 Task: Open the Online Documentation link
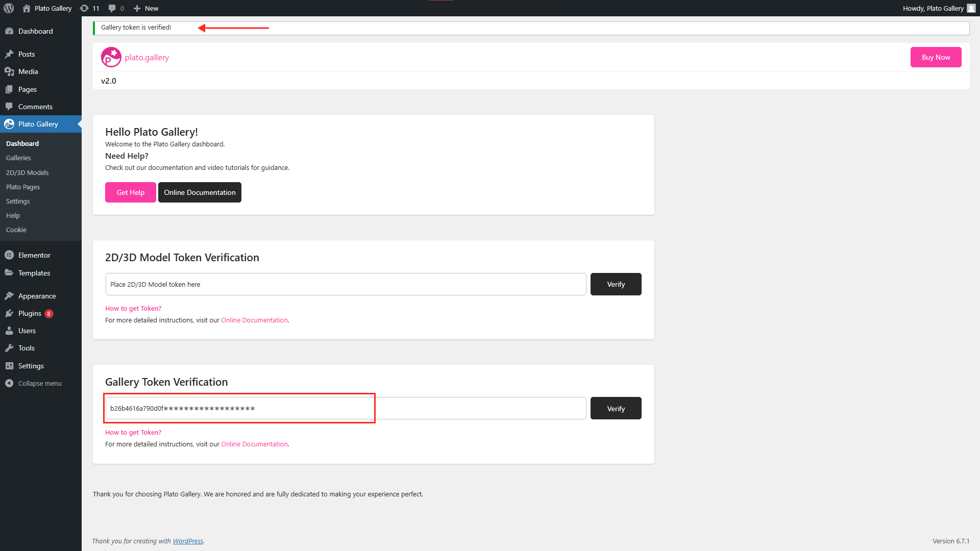pos(200,192)
